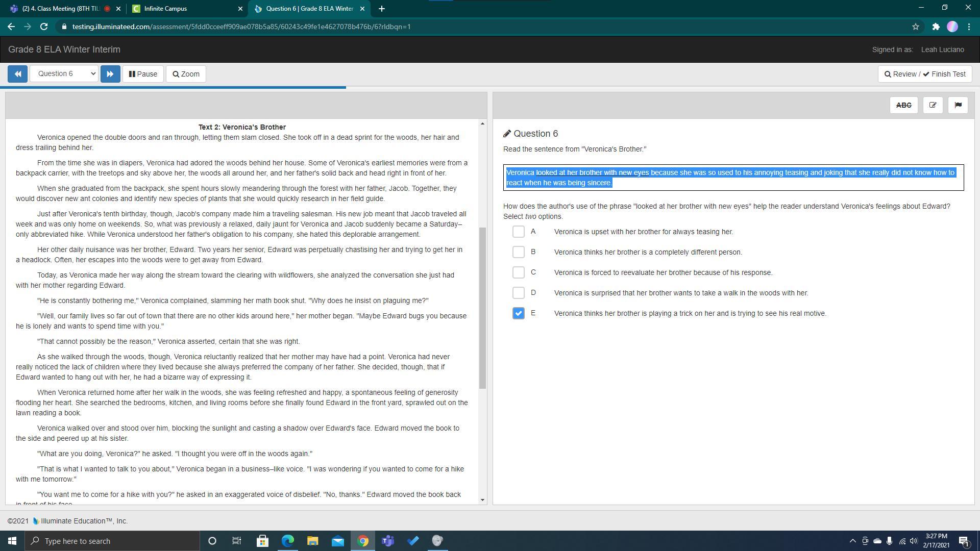Uncheck answer option E checkbox
The width and height of the screenshot is (980, 551).
click(x=518, y=313)
